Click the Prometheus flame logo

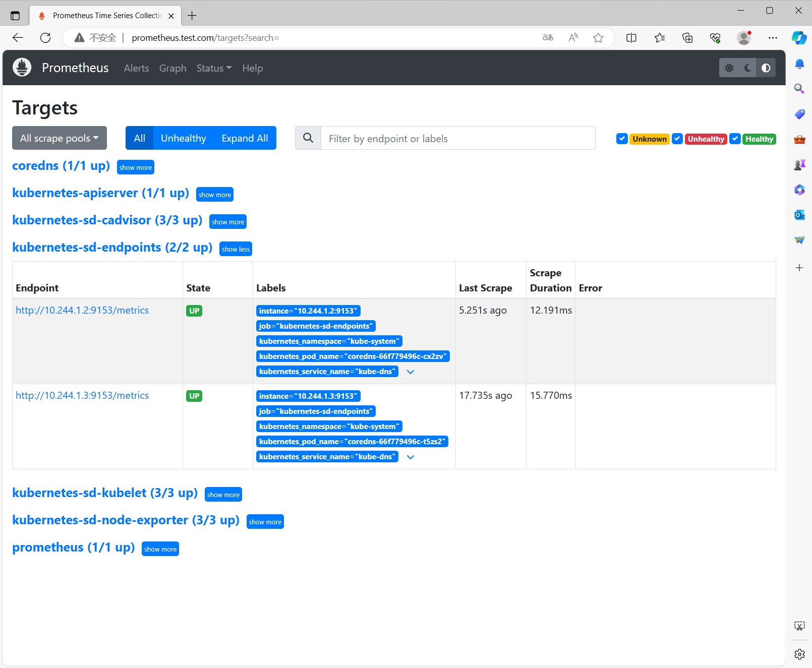coord(22,68)
